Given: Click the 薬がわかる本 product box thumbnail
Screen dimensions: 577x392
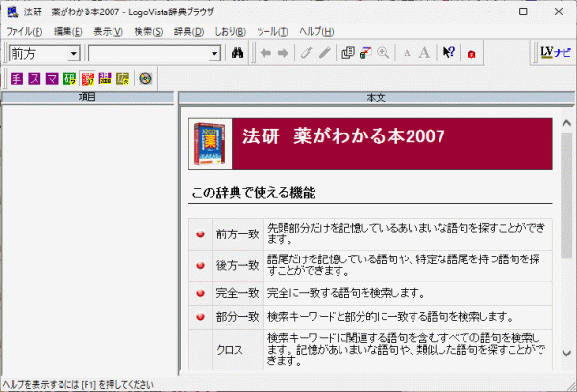Looking at the screenshot, I should pos(210,144).
